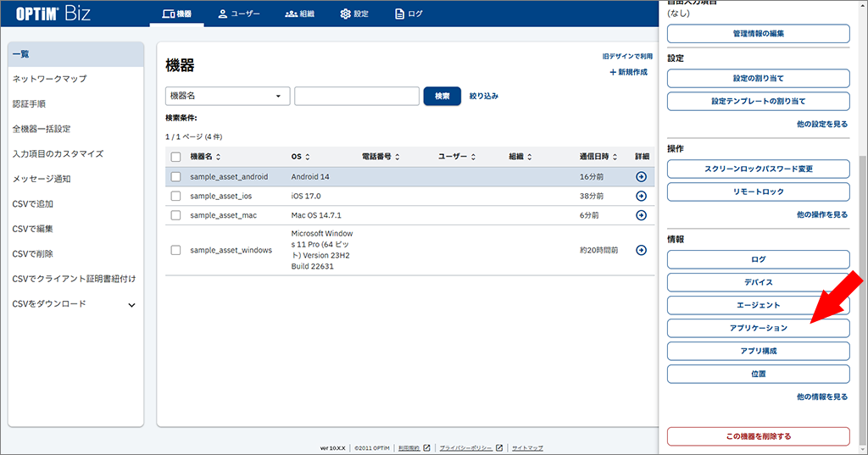Select ネットワークマップ in the sidebar
The width and height of the screenshot is (868, 455).
[x=75, y=79]
